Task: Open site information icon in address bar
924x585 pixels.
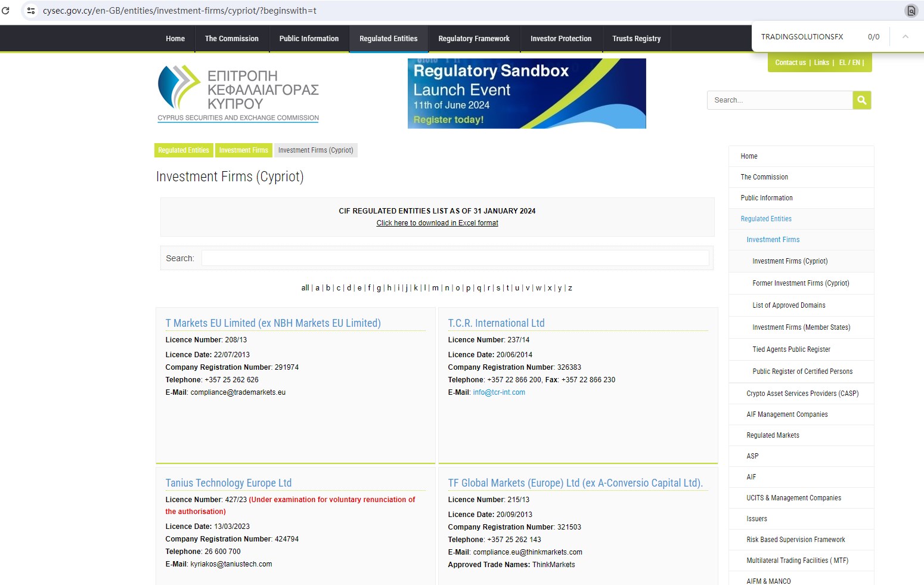Action: 31,11
